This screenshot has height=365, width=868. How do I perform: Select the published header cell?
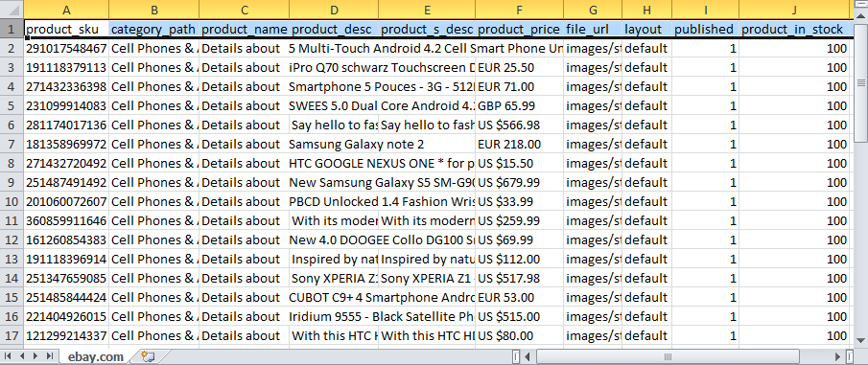click(705, 29)
